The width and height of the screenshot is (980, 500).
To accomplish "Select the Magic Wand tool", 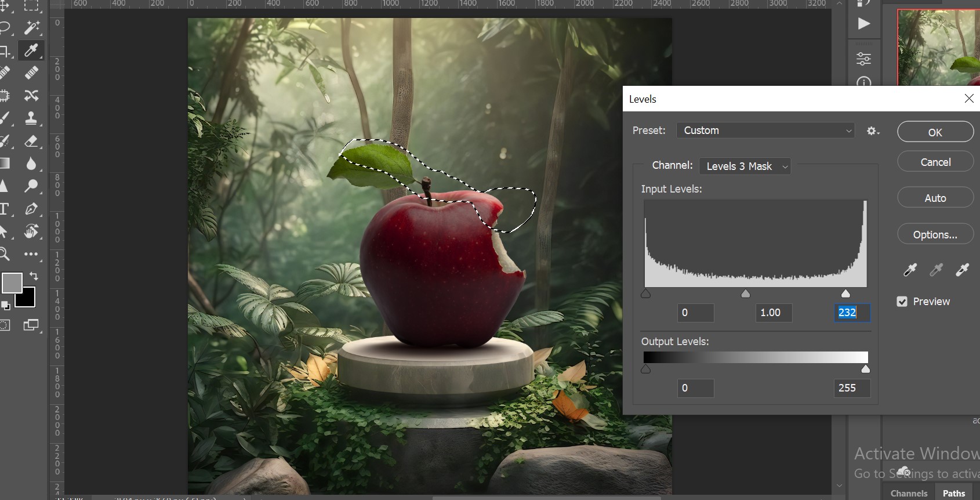I will (31, 27).
